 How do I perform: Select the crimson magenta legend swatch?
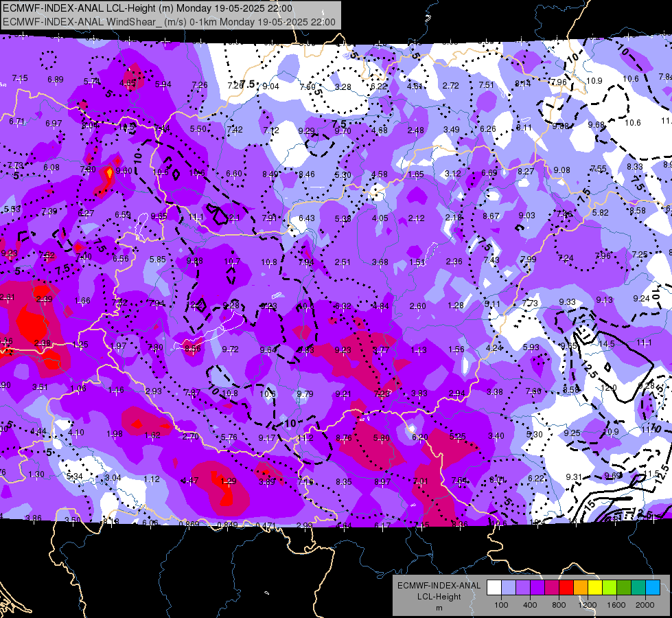point(552,588)
